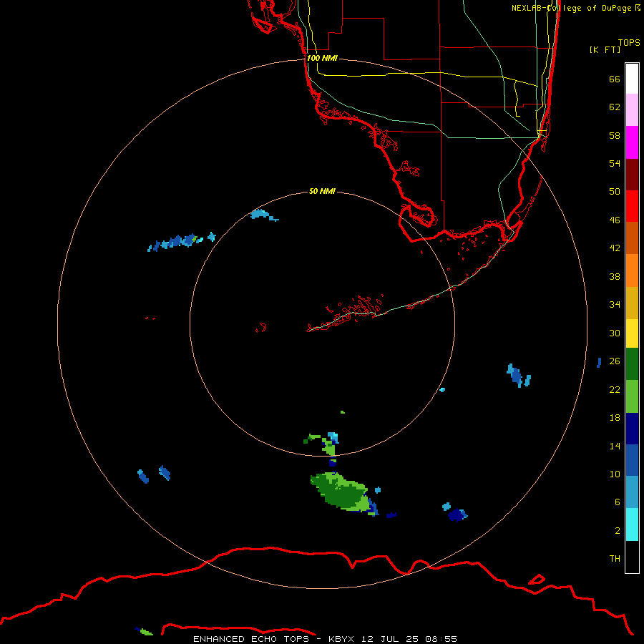This screenshot has width=644, height=644.
Task: Click the '30' legend value
Action: point(615,333)
